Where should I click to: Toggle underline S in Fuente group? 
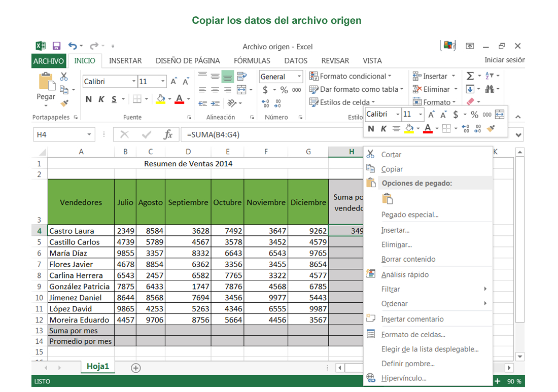click(x=114, y=99)
